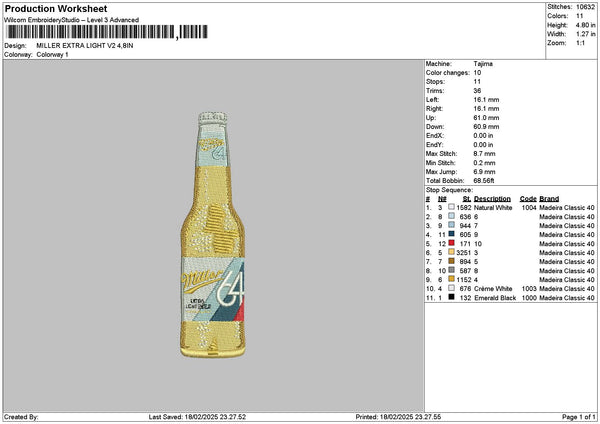Viewport: 600px width, 424px height.
Task: Click the Max Stitch value '8.7 mm'
Action: pyautogui.click(x=484, y=154)
